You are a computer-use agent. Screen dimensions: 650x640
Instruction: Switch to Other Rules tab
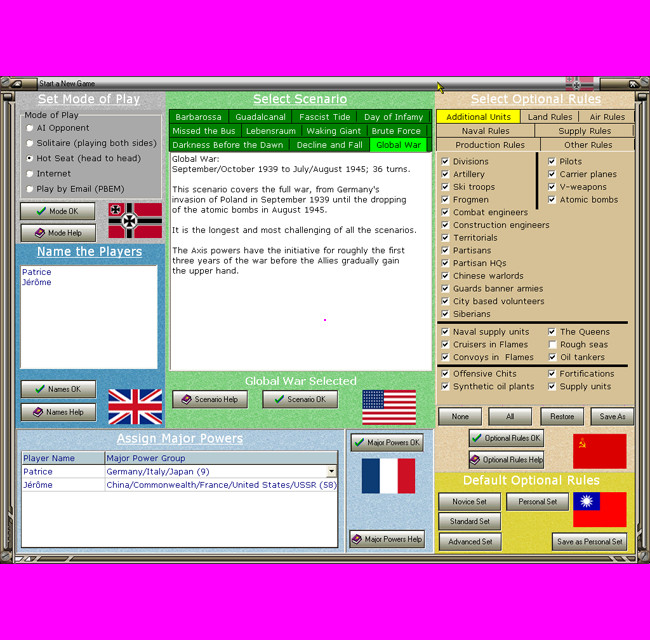coord(588,145)
